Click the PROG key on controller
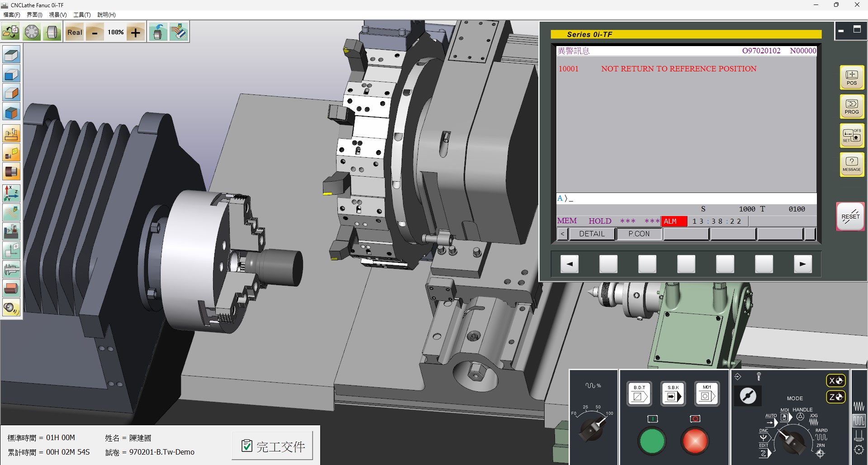Viewport: 868px width, 465px height. click(x=852, y=106)
